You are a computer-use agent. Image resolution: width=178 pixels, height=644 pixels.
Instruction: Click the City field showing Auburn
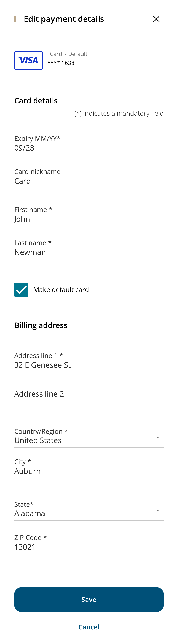pyautogui.click(x=89, y=471)
